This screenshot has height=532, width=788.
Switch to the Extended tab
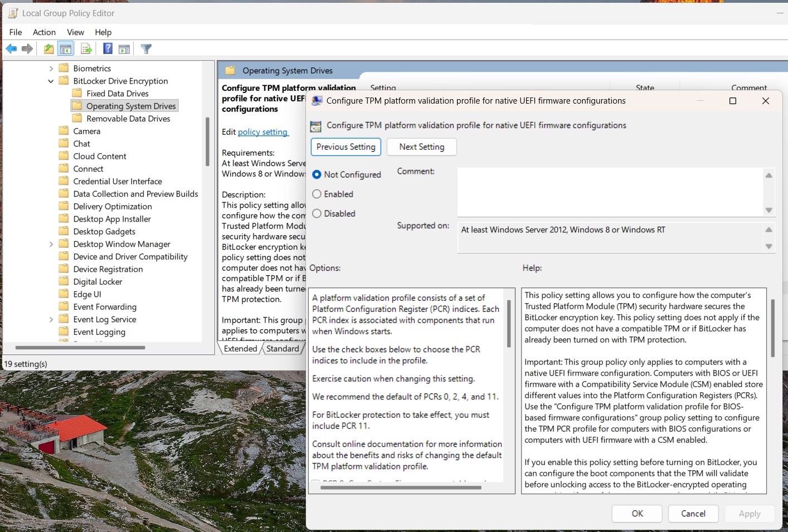pos(240,348)
